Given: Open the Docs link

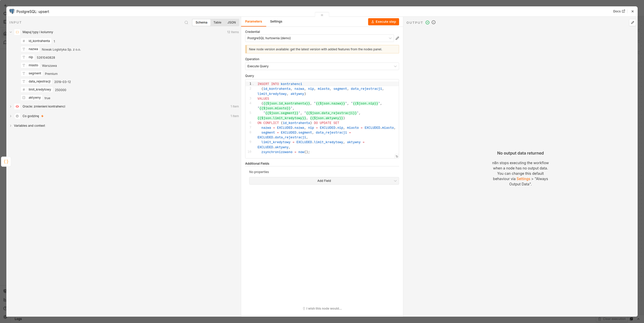Looking at the screenshot, I should (619, 12).
